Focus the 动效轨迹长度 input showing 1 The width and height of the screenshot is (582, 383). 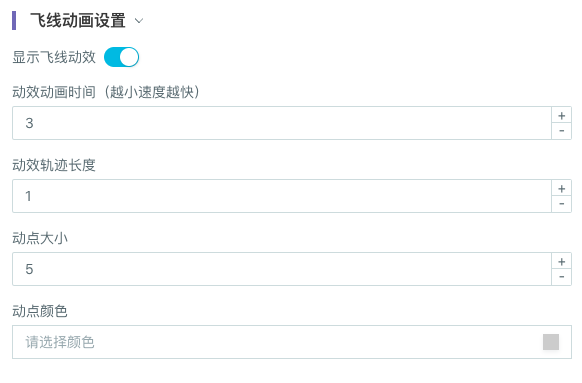pyautogui.click(x=282, y=196)
